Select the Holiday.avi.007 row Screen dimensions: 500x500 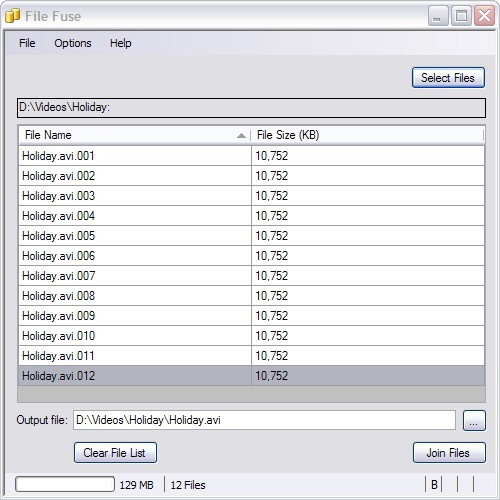point(251,276)
